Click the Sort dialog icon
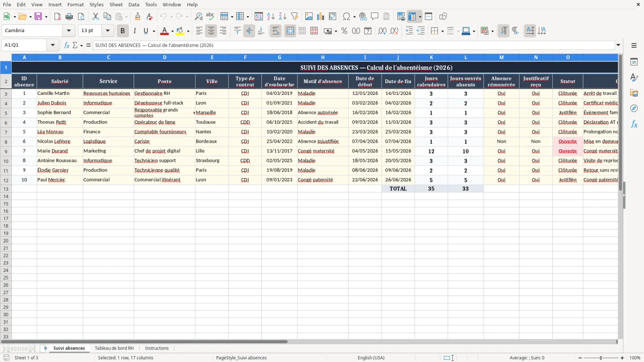This screenshot has height=362, width=644. (x=259, y=17)
